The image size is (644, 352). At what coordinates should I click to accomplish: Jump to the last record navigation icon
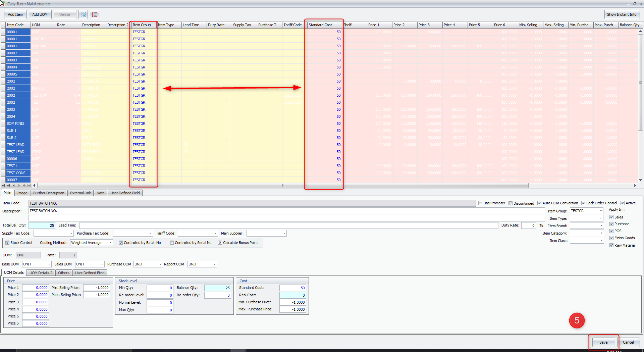pyautogui.click(x=29, y=185)
